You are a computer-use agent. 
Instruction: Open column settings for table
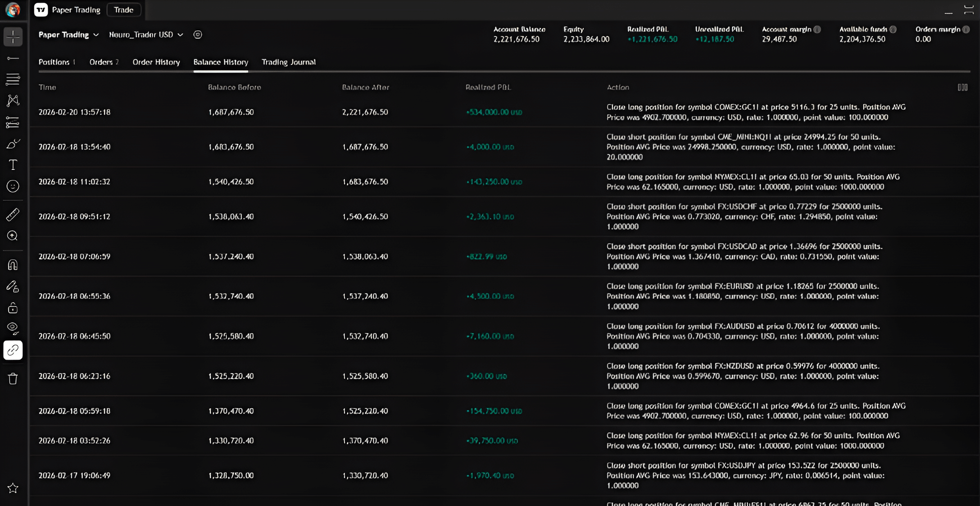click(962, 87)
